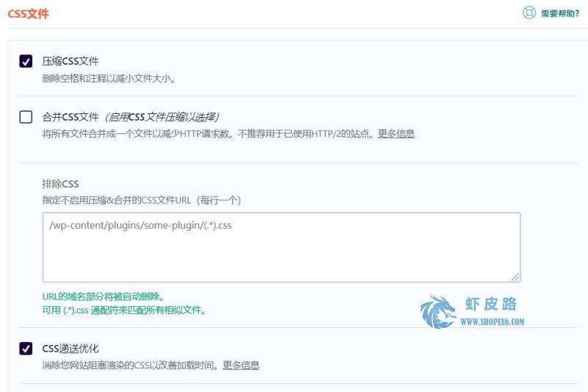Click description 将所有文件合并成一个文件
This screenshot has width=588, height=392.
point(208,134)
